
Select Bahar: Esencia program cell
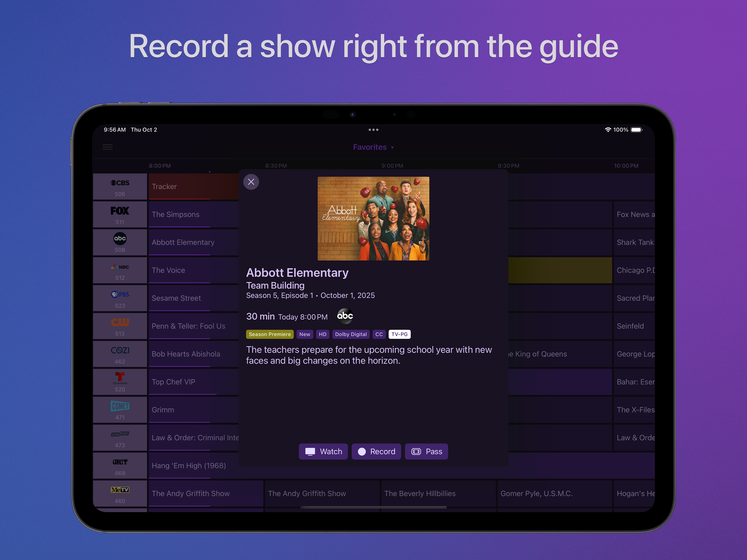click(634, 382)
